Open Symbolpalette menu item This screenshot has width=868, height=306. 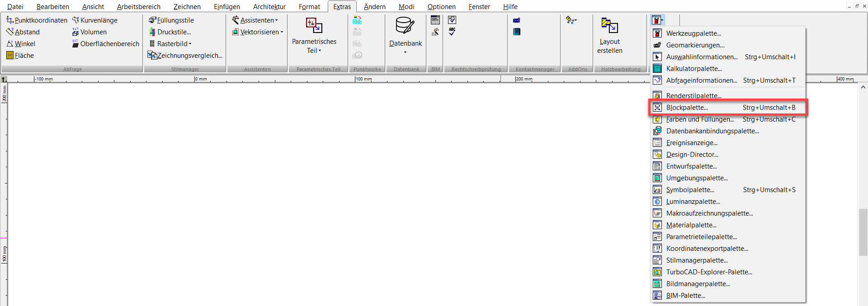(x=728, y=190)
